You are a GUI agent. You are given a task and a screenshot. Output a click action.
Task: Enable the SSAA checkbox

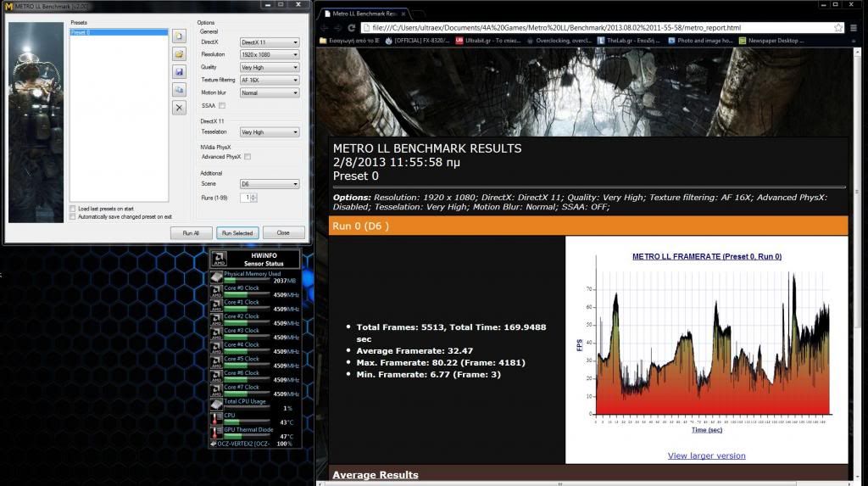coord(222,105)
